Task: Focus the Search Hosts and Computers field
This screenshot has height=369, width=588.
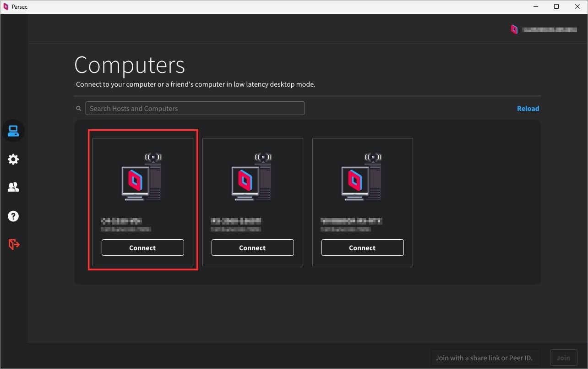Action: coord(195,109)
